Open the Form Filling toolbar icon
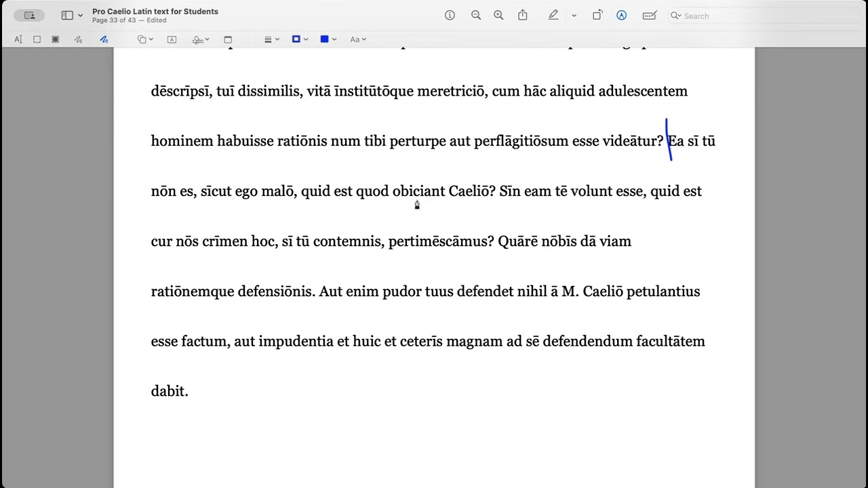The height and width of the screenshot is (488, 868). (650, 16)
